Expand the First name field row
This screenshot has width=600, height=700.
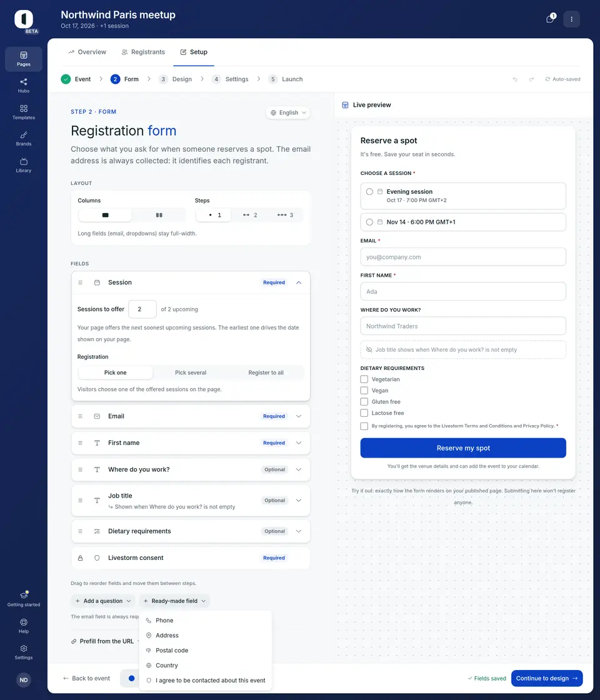point(299,443)
